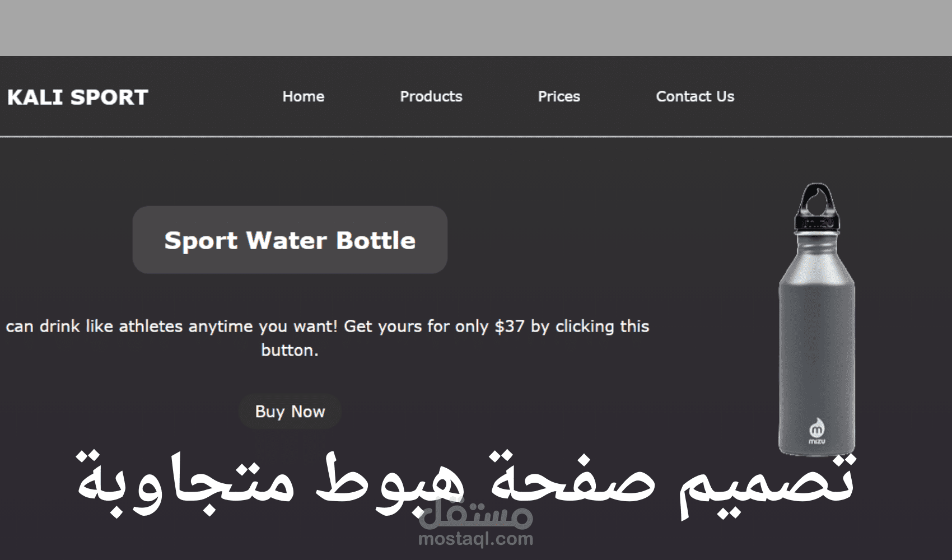Click the $37 price in description

coord(510,326)
